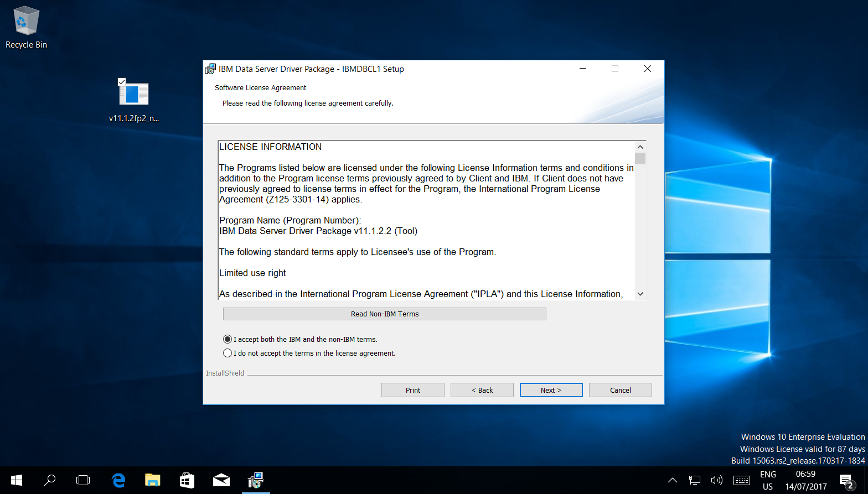The image size is (868, 494).
Task: Show hidden system tray icons
Action: [x=673, y=480]
